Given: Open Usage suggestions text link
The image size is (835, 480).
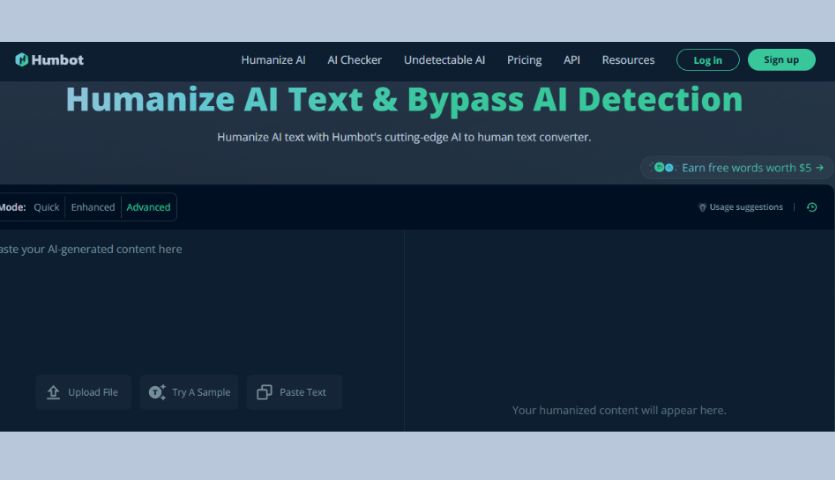Looking at the screenshot, I should pyautogui.click(x=746, y=207).
